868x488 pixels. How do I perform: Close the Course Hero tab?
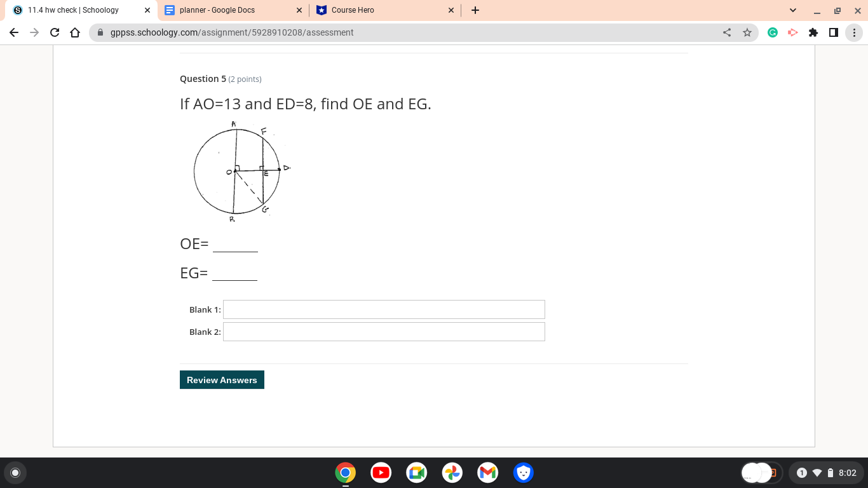(451, 10)
